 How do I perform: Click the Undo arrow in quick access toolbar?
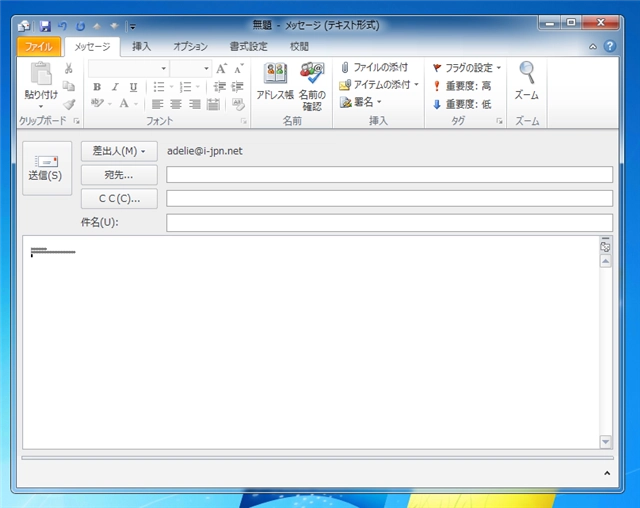(x=62, y=23)
